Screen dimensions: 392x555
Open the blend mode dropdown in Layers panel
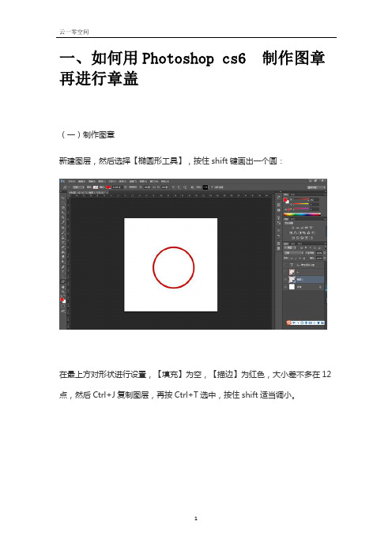point(294,253)
